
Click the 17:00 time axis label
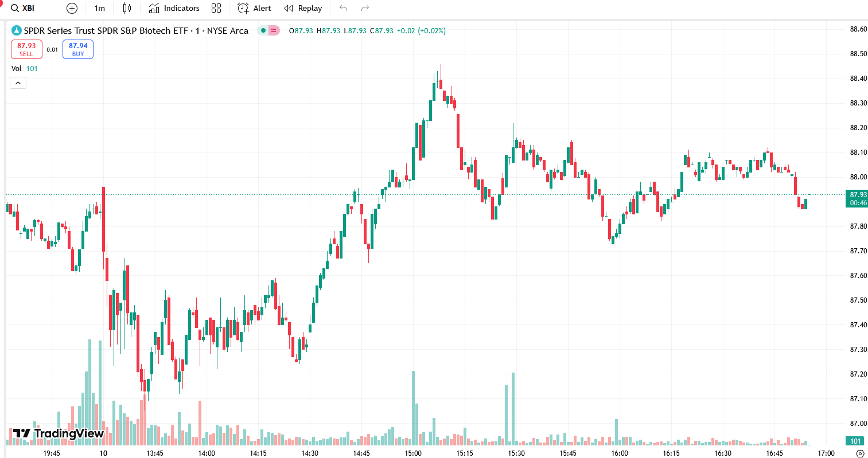click(826, 453)
